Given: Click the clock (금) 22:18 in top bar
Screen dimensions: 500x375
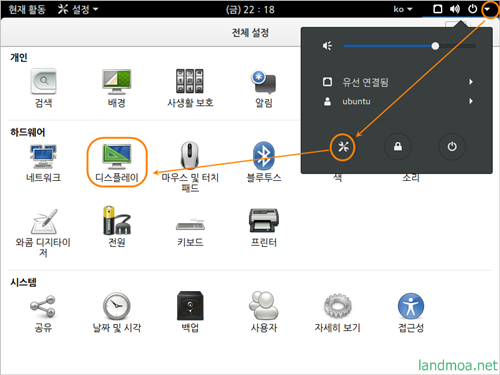Looking at the screenshot, I should 250,9.
